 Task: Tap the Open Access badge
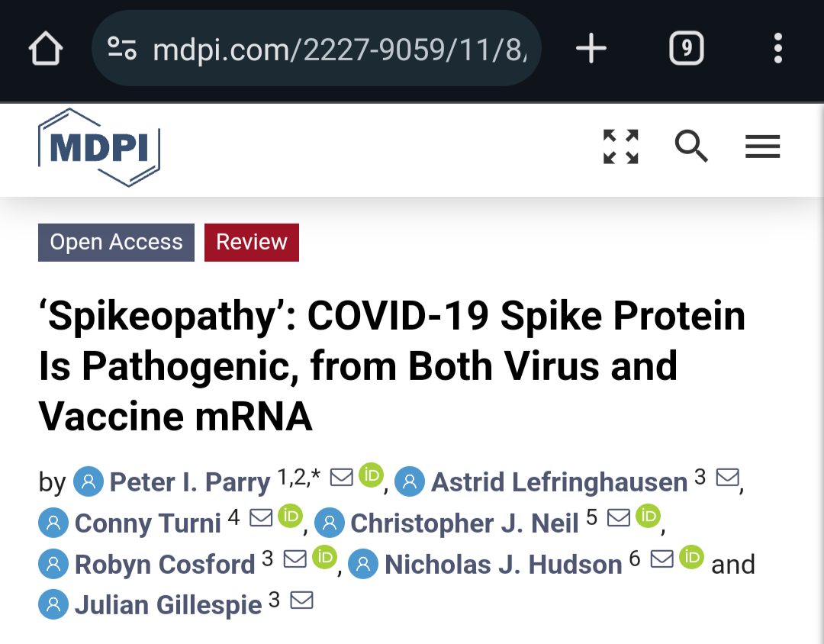pyautogui.click(x=116, y=243)
